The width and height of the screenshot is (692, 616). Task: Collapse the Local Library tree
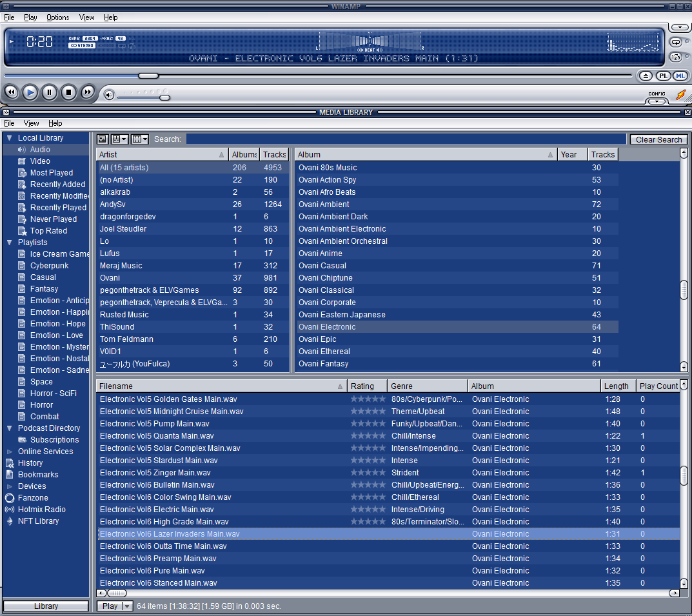[x=9, y=137]
